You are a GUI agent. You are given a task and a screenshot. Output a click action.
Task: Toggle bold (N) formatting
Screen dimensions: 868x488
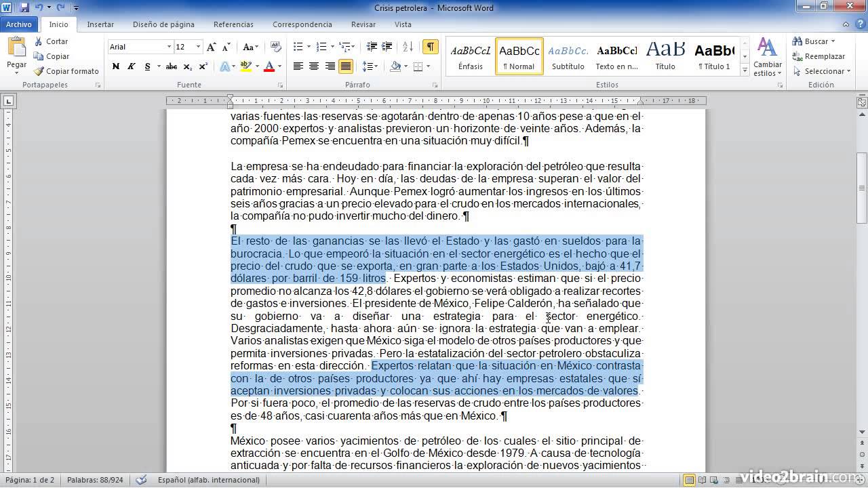click(x=115, y=66)
